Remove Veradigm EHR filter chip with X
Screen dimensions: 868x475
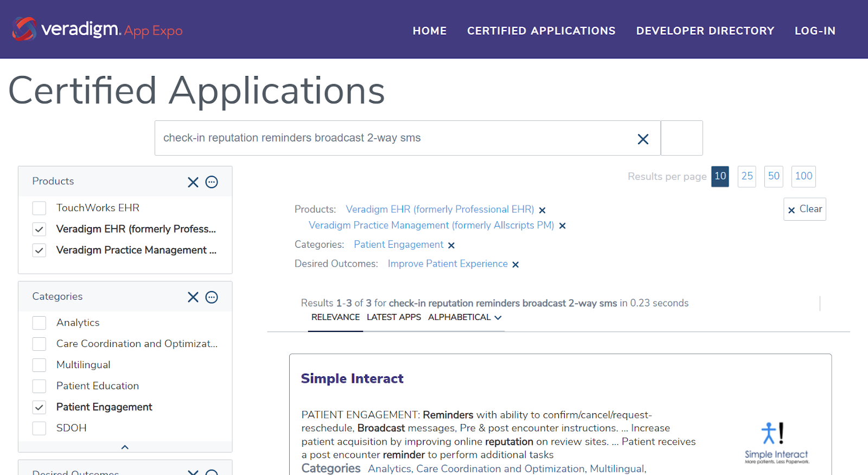[542, 210]
